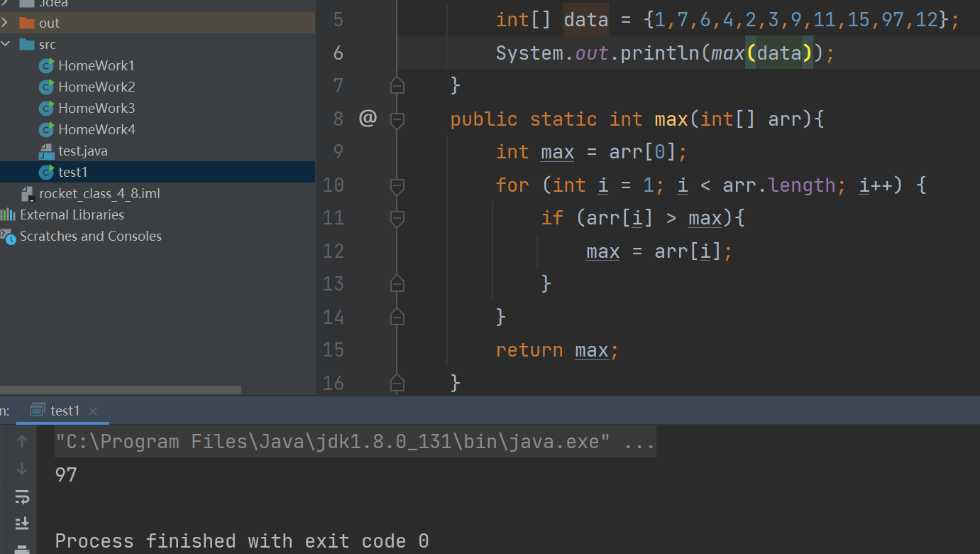Expand the out folder chevron
Image resolution: width=980 pixels, height=554 pixels.
pos(5,23)
